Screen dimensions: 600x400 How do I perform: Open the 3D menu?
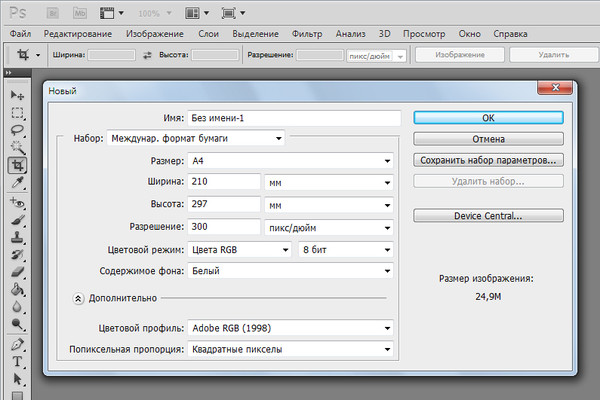coord(385,34)
